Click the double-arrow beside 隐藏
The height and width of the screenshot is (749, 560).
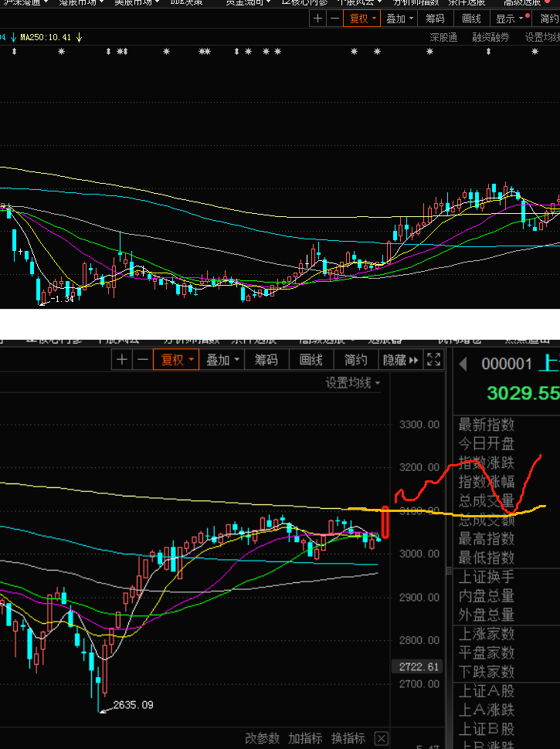[414, 360]
